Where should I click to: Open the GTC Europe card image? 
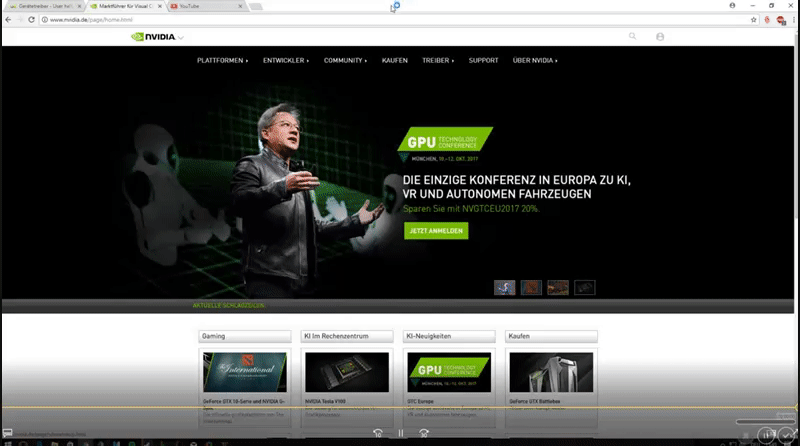(x=449, y=372)
